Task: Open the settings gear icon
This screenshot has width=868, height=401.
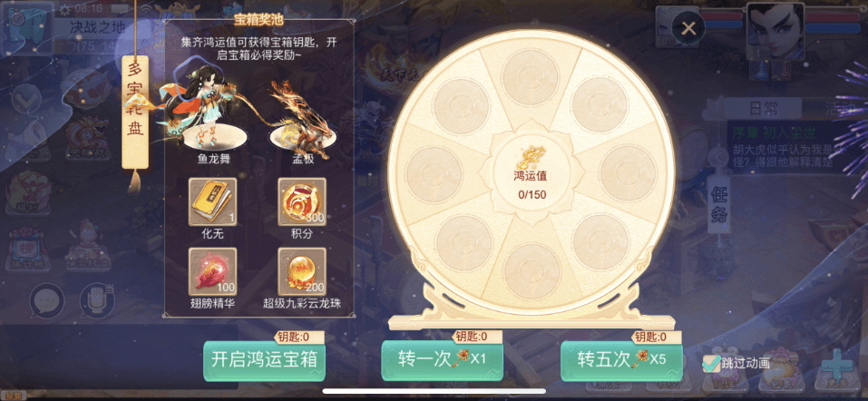Action: (65, 9)
